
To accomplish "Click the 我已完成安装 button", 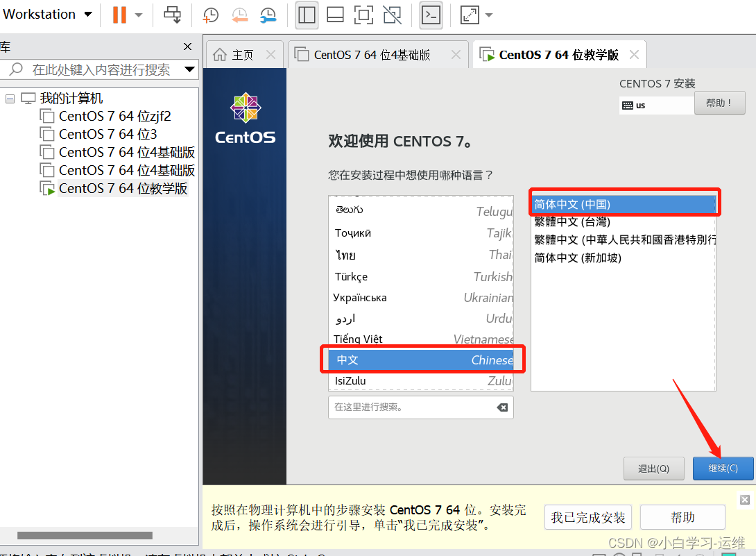I will 587,517.
